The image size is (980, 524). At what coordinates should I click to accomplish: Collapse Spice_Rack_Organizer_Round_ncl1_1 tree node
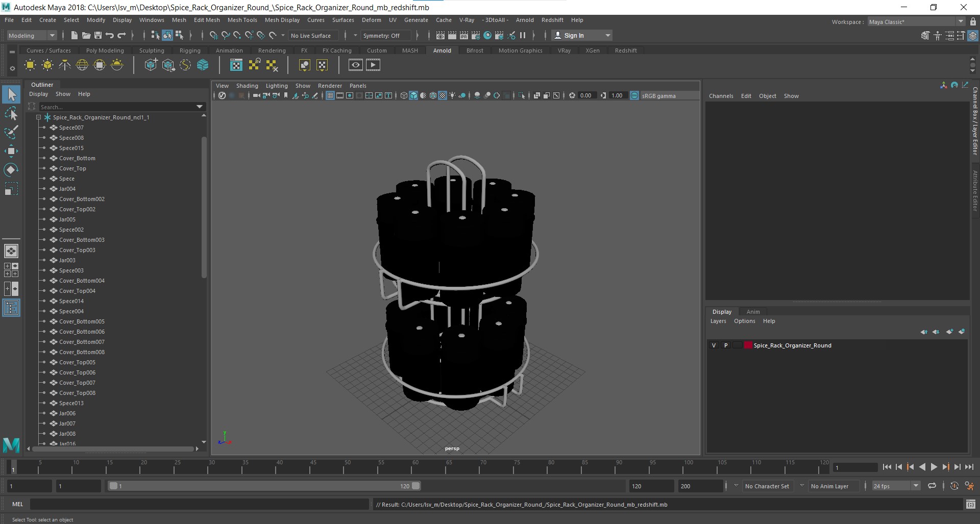(x=38, y=117)
